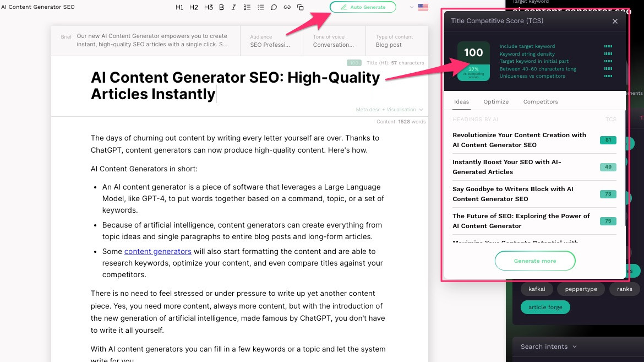Switch to the Competitors tab
Screen dimensions: 644x362
(x=541, y=101)
